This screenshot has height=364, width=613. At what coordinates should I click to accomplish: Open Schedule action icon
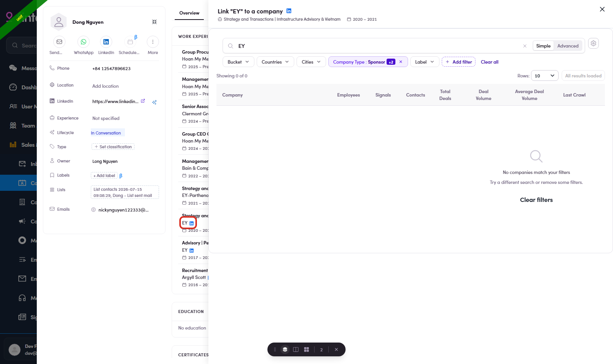(130, 42)
